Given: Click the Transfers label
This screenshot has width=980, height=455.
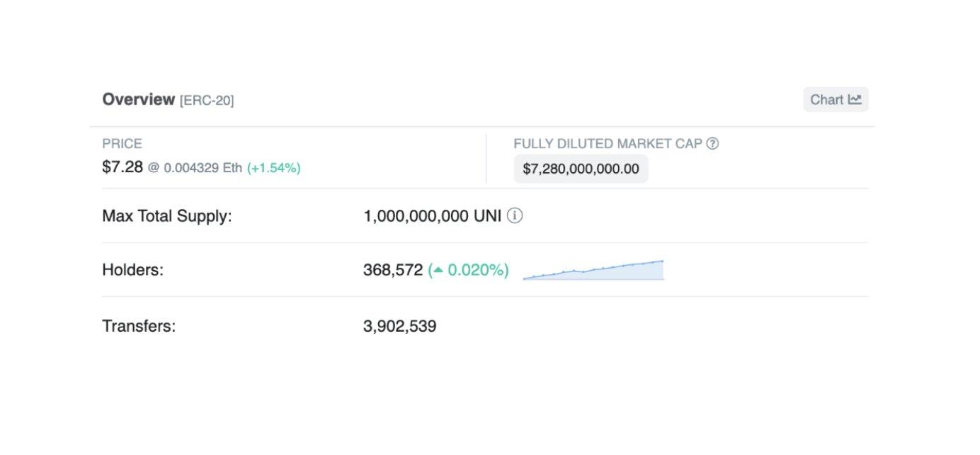Looking at the screenshot, I should (x=139, y=326).
